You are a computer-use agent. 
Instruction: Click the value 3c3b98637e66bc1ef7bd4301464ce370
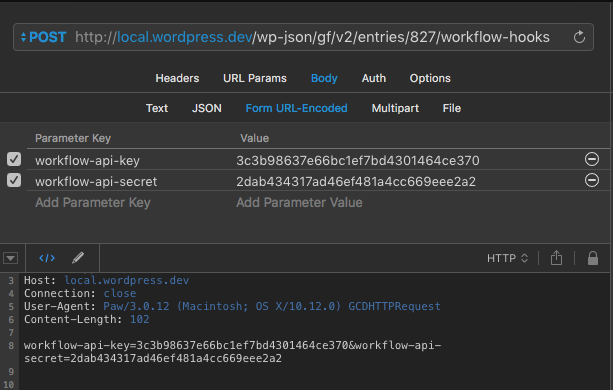pos(357,161)
